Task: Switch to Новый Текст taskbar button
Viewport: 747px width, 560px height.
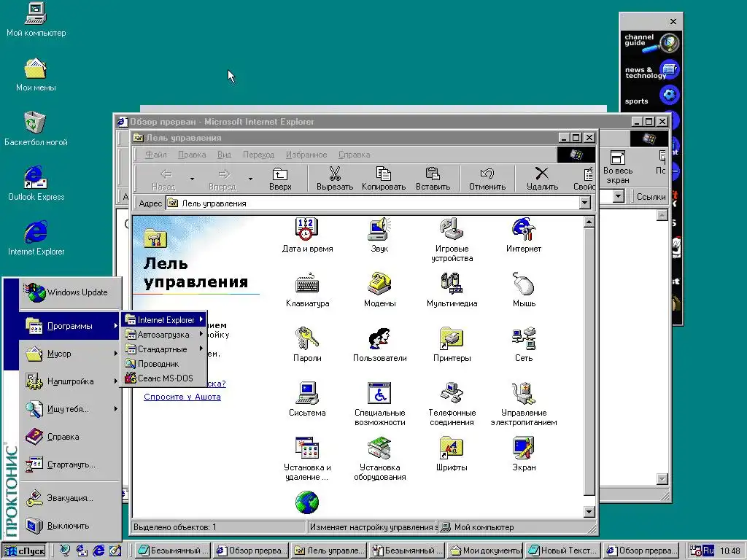Action: pos(562,551)
